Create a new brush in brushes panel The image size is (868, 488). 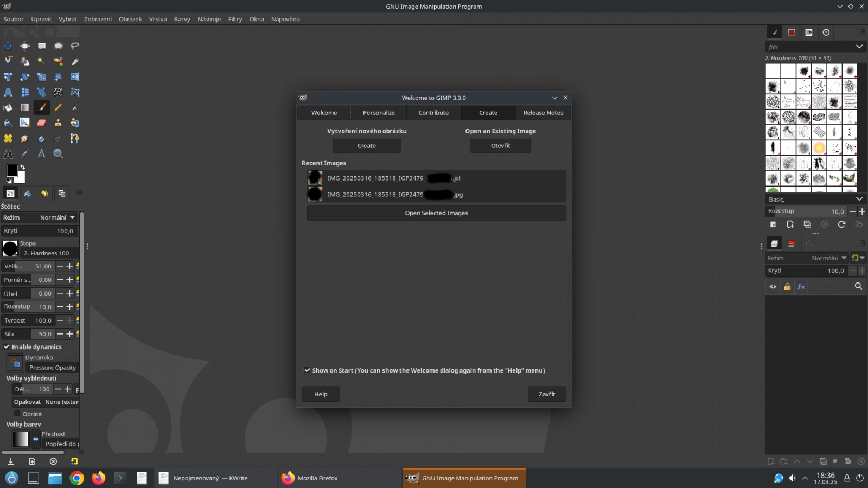(x=790, y=224)
